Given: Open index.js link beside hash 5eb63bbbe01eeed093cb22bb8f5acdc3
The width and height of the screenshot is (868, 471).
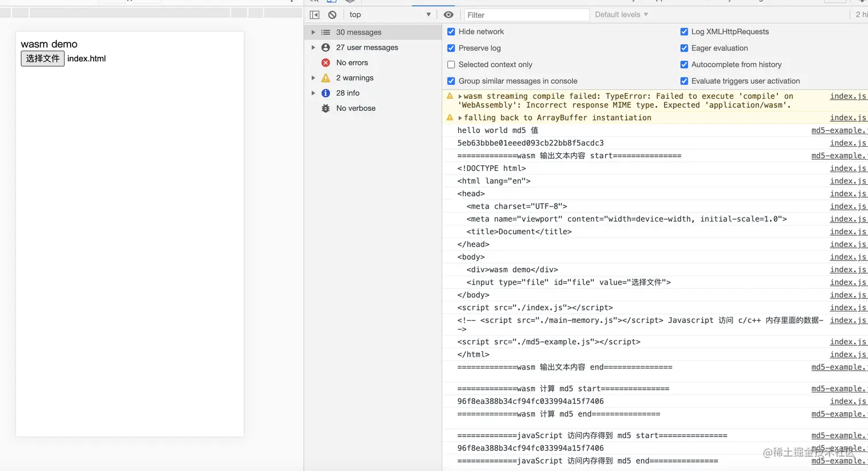Looking at the screenshot, I should pyautogui.click(x=848, y=143).
